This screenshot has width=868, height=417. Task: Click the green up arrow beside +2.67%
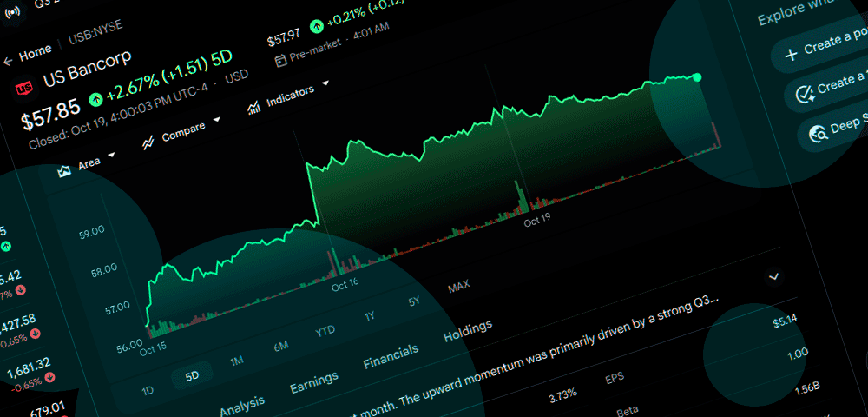(96, 99)
